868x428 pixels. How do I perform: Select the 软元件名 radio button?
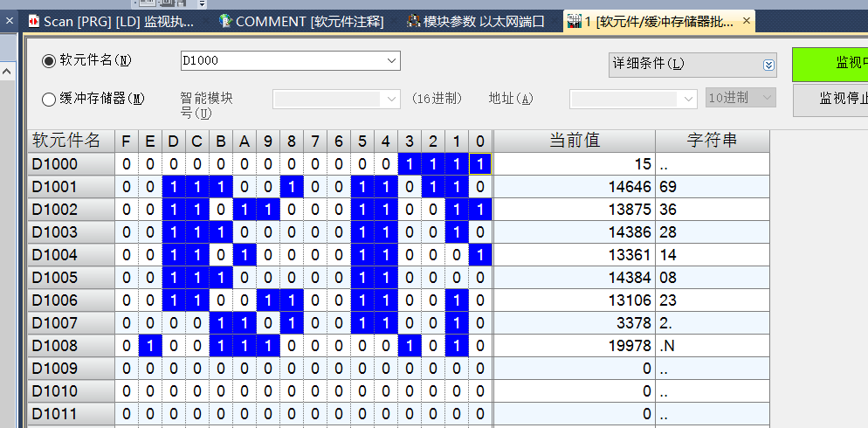(49, 60)
